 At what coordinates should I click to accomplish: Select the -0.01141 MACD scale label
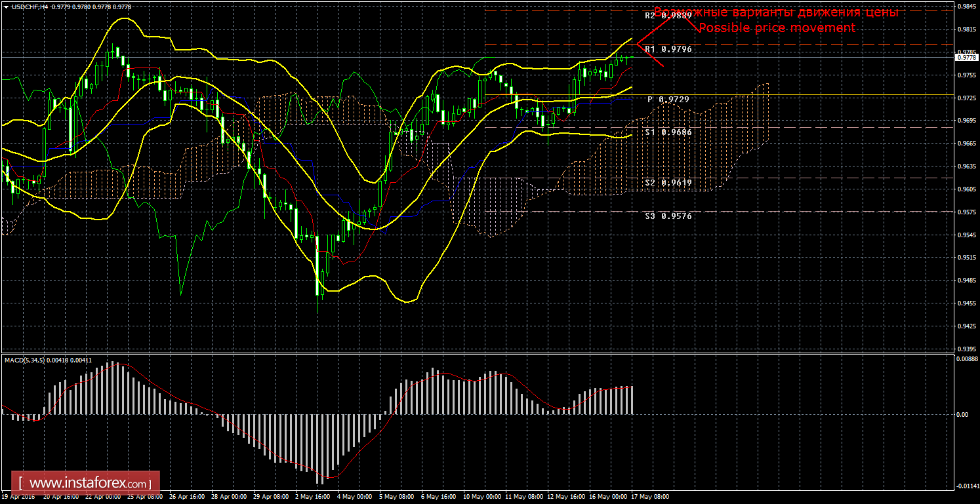(966, 486)
